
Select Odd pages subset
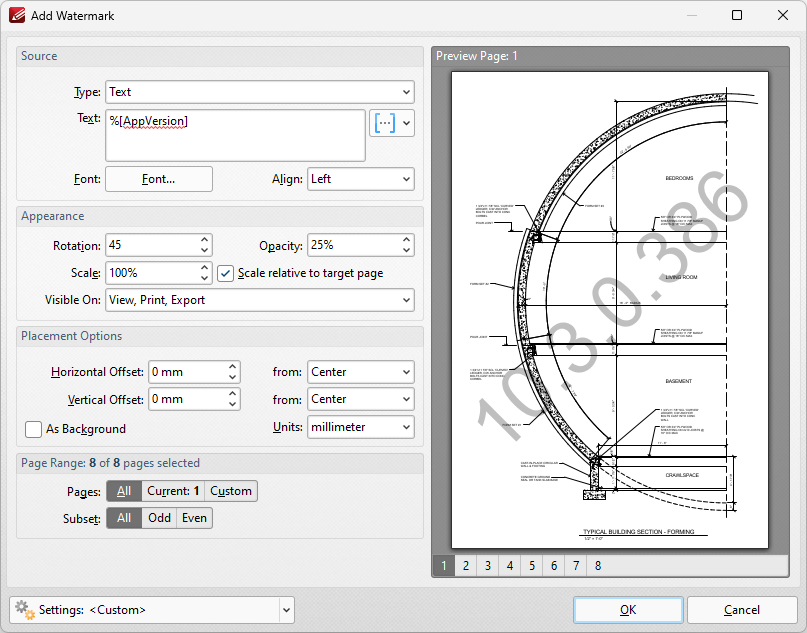tap(158, 518)
